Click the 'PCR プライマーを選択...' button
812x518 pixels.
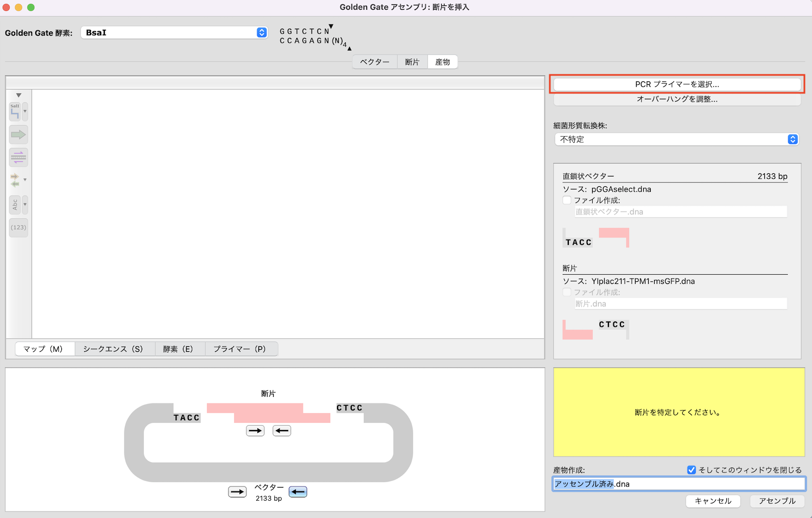click(677, 84)
